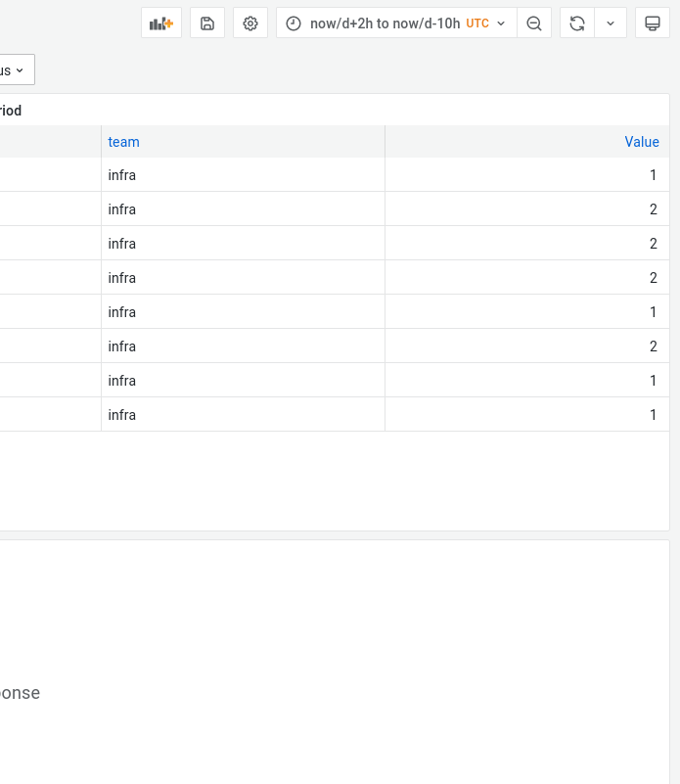The image size is (680, 784).
Task: Click the time range text now/d+2h to now/d-10h
Action: (385, 23)
